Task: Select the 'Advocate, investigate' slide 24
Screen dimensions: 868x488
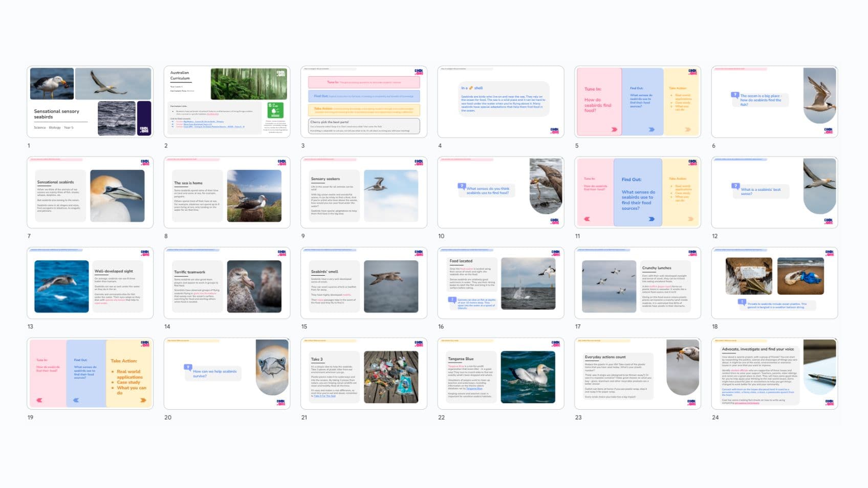Action: 774,373
